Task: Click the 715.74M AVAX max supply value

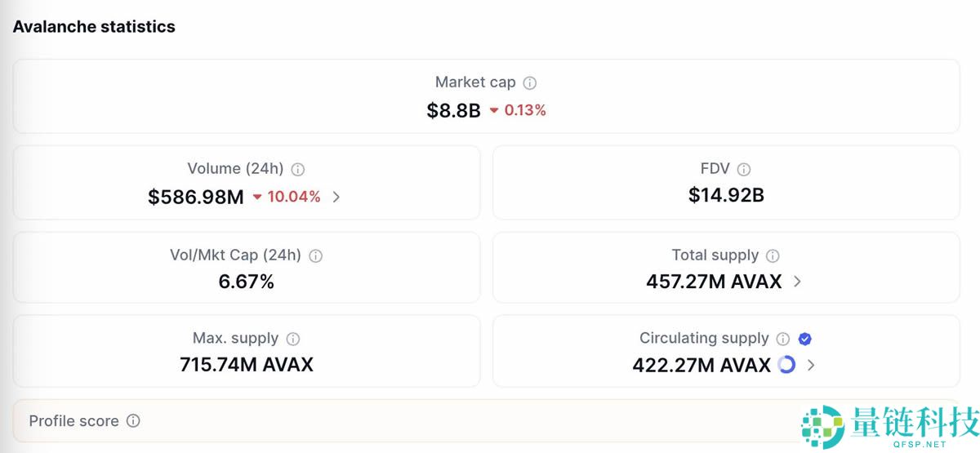Action: (247, 364)
